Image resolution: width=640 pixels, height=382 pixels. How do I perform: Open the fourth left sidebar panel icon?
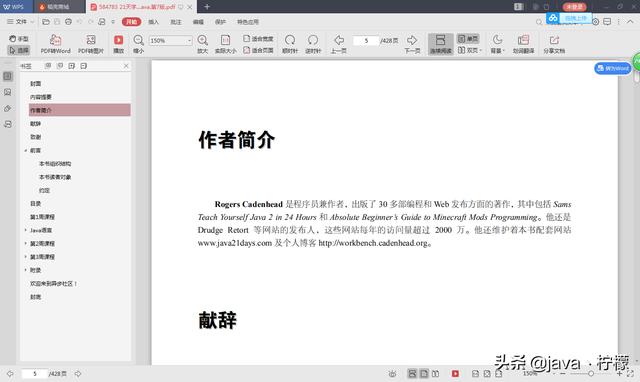(8, 124)
